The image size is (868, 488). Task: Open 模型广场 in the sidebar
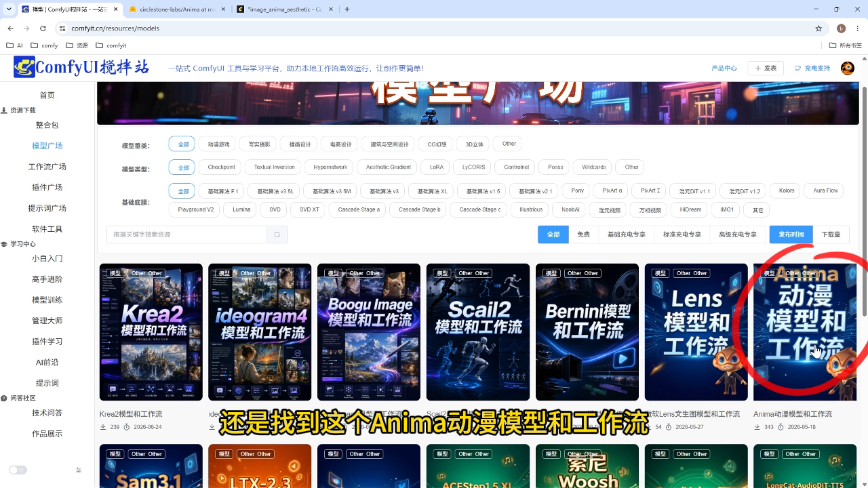pyautogui.click(x=47, y=146)
